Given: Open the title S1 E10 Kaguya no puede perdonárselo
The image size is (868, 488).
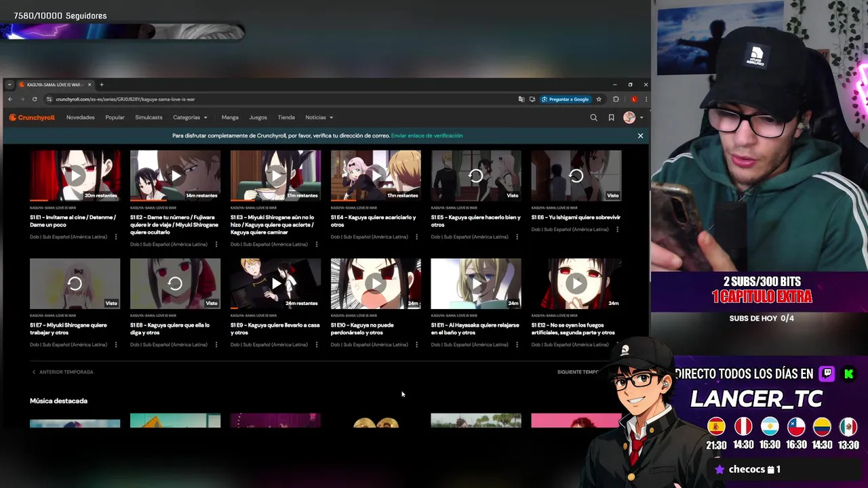Looking at the screenshot, I should point(362,329).
